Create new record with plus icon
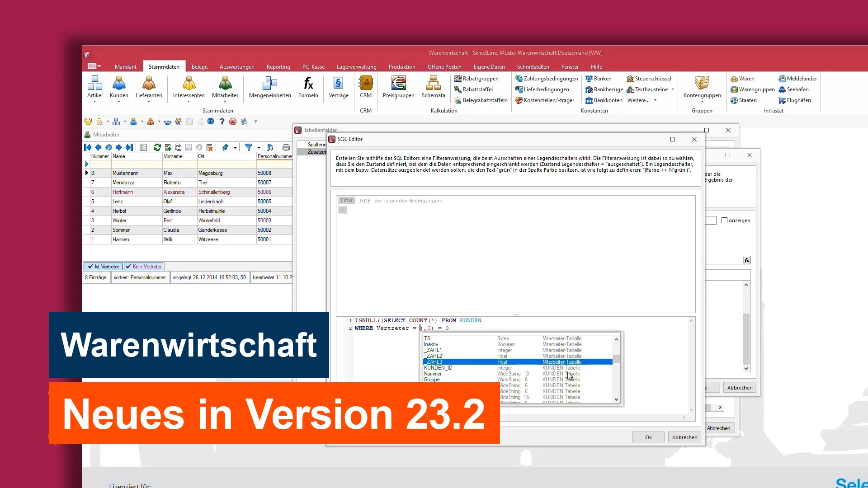 [168, 147]
